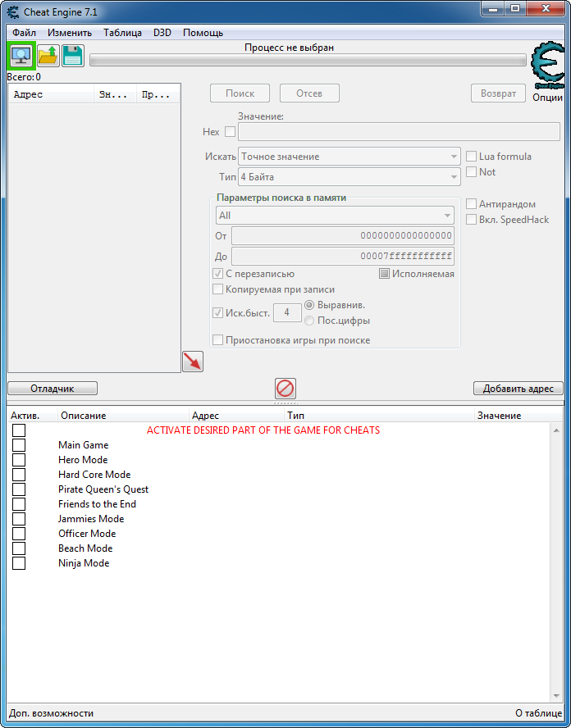Save table using floppy disk icon
571x728 pixels.
click(x=72, y=57)
